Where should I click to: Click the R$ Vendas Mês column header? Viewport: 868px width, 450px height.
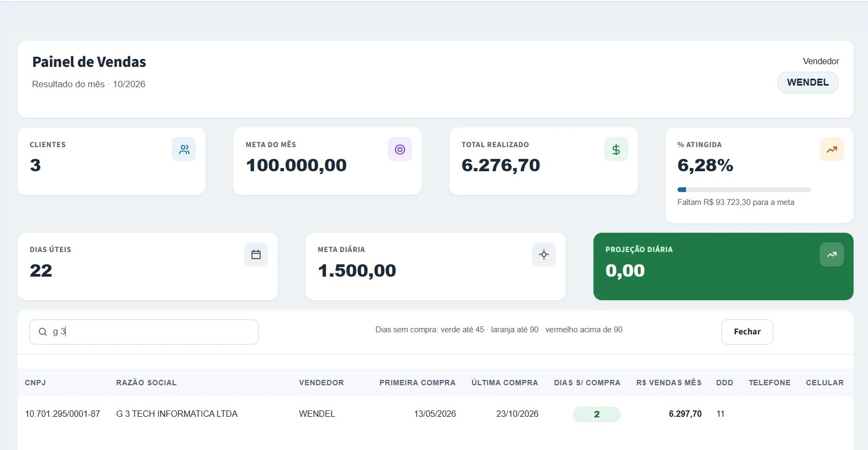(x=669, y=383)
